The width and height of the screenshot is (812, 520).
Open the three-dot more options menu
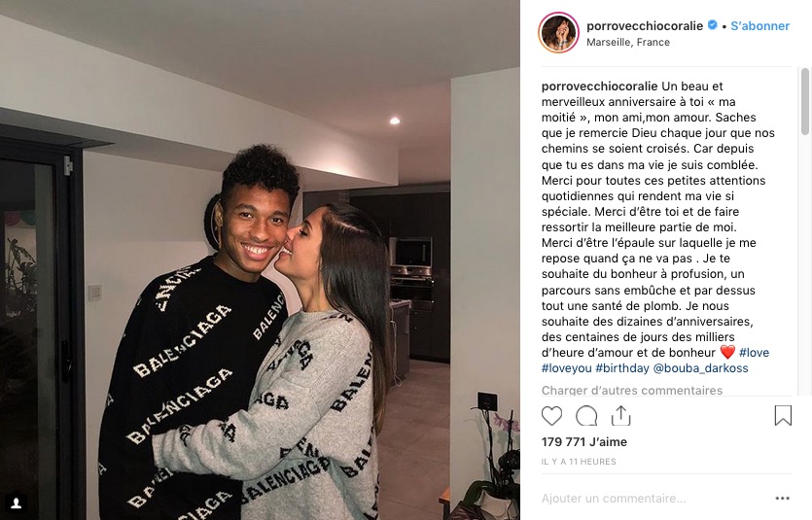click(x=782, y=499)
